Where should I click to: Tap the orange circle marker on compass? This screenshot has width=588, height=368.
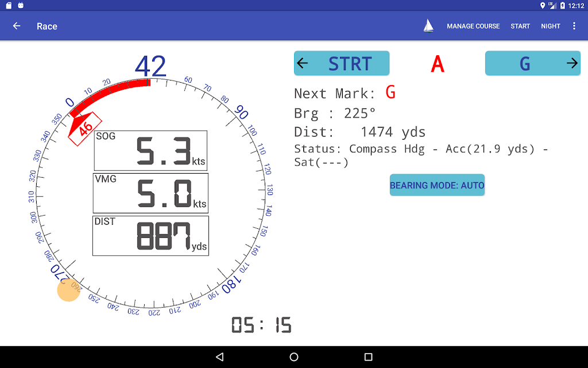[x=69, y=290]
